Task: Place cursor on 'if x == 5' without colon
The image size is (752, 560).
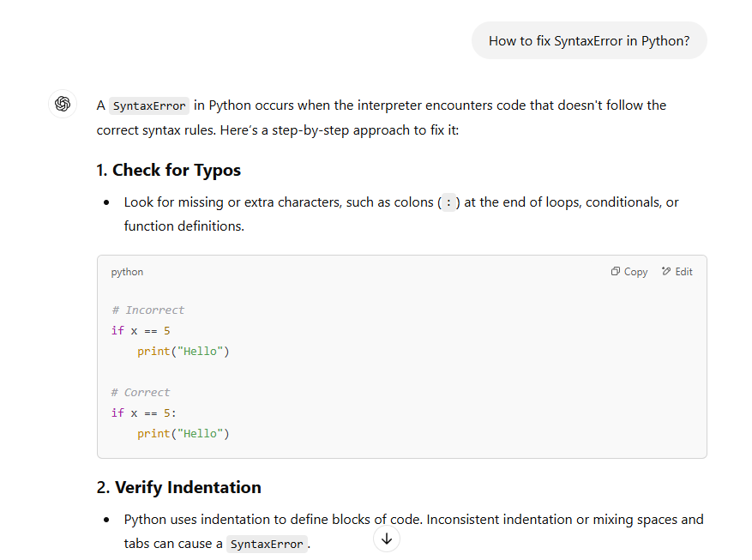Action: pyautogui.click(x=141, y=331)
